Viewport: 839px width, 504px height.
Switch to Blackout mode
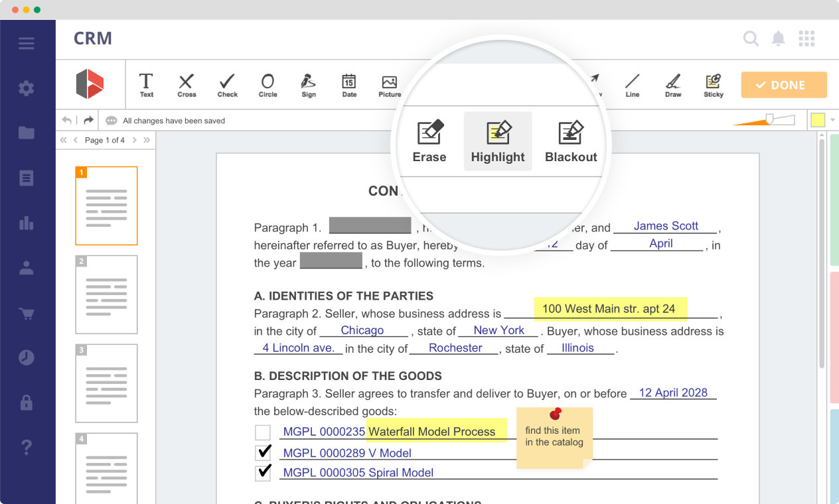[x=570, y=141]
